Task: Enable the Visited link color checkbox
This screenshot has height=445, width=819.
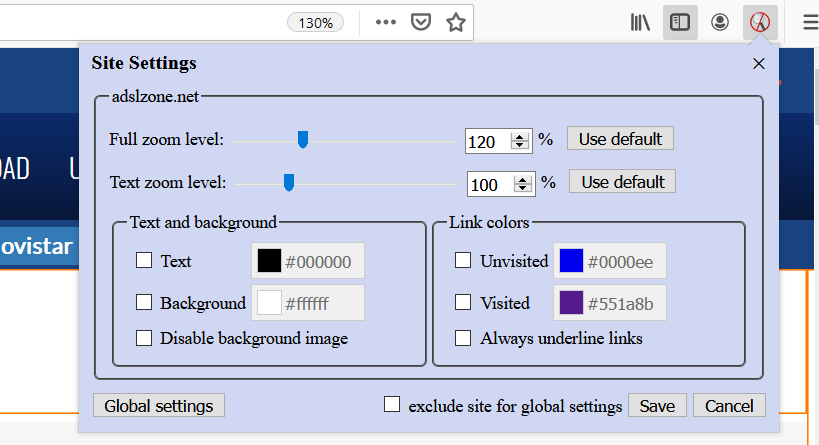Action: coord(463,302)
